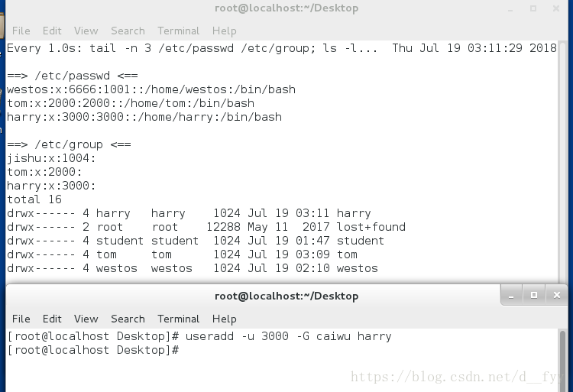Minimize the lower terminal window
Image resolution: width=573 pixels, height=392 pixels.
click(511, 295)
